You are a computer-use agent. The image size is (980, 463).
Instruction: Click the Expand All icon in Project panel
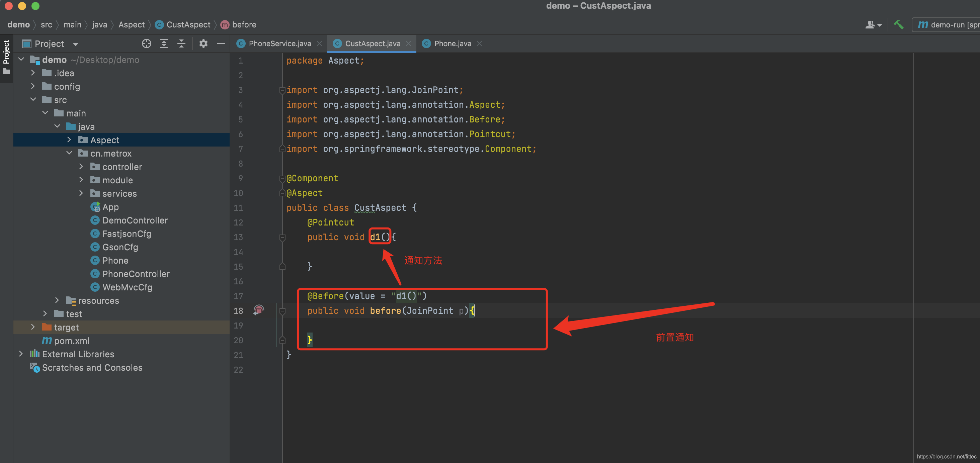pos(164,44)
